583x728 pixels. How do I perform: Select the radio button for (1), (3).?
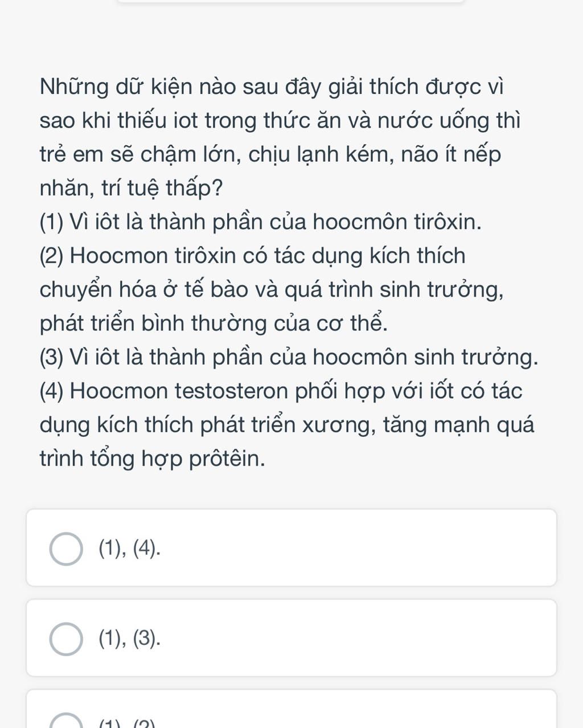(66, 639)
